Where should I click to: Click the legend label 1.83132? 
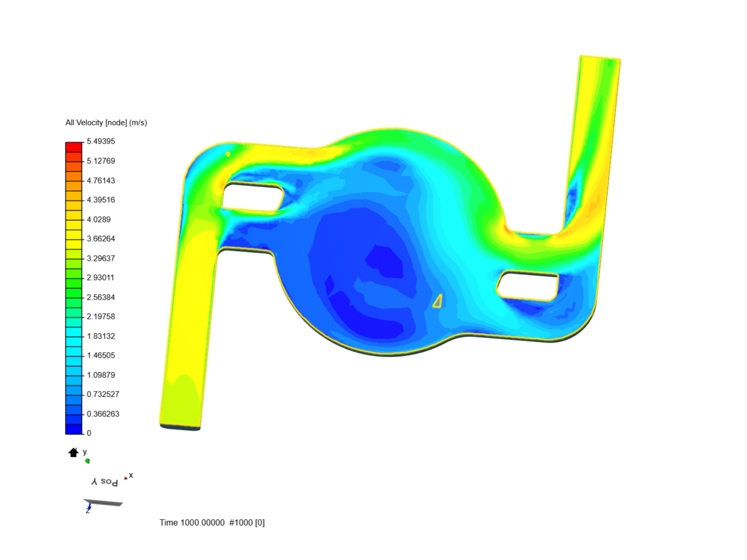point(101,336)
